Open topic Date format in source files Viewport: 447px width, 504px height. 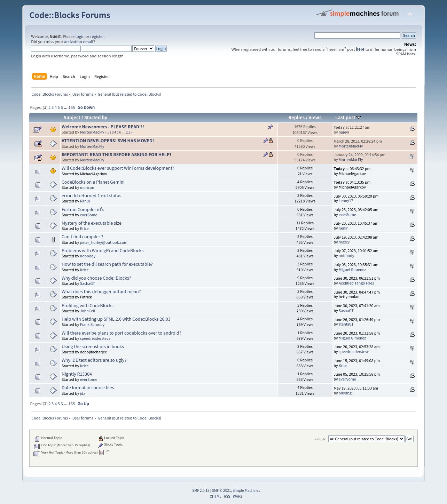[x=88, y=388]
